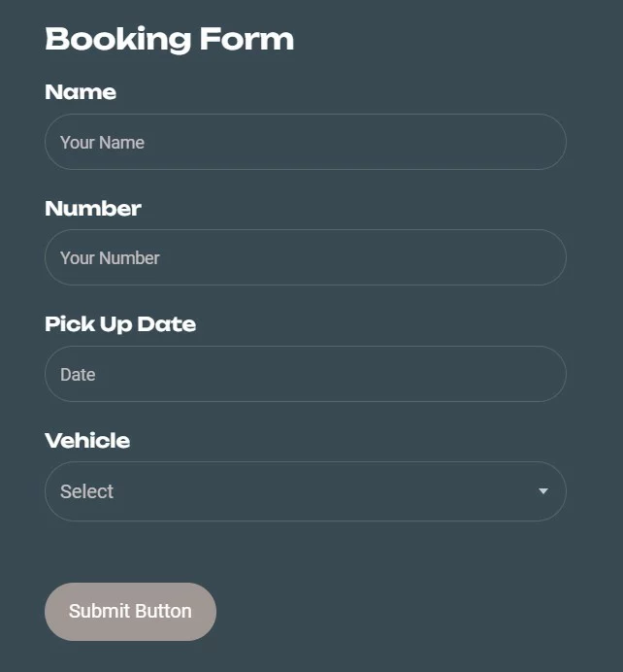Open the Vehicle Select dropdown
Viewport: 623px width, 672px height.
click(305, 491)
